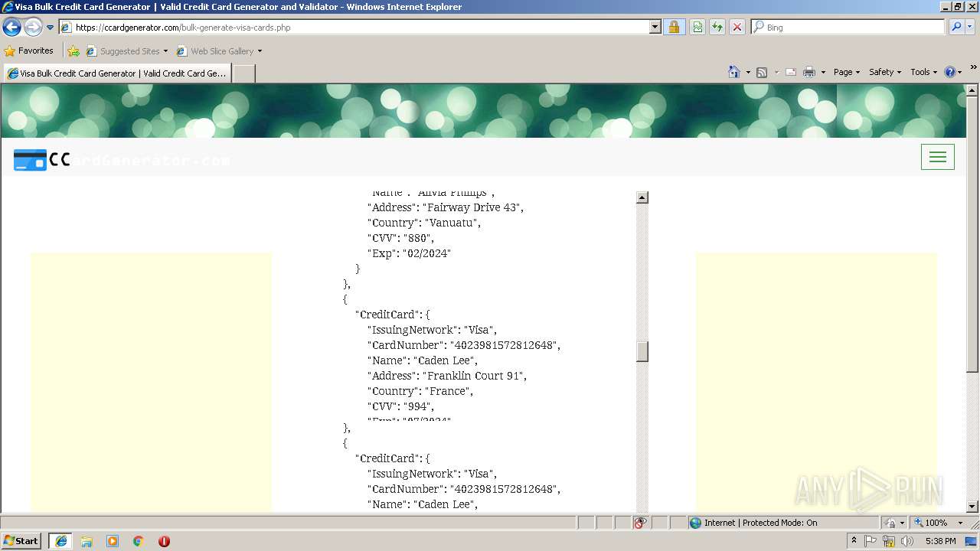The height and width of the screenshot is (551, 980).
Task: Click the CVV "994" line
Action: (400, 406)
